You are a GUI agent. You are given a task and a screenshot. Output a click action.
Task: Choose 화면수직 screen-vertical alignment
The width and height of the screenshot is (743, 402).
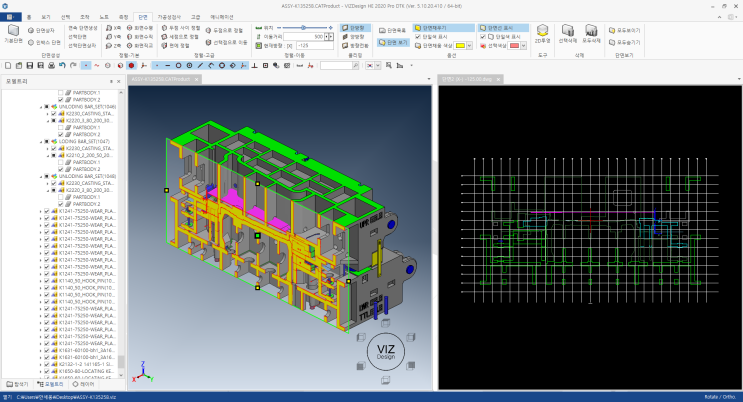[140, 37]
